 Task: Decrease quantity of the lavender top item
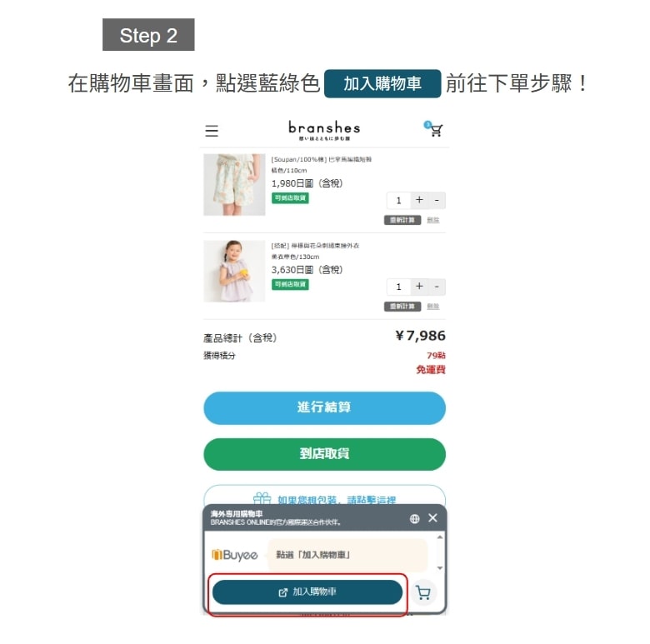click(x=437, y=287)
